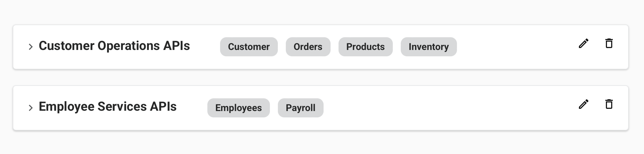Choose the Inventory chip
Image resolution: width=644 pixels, height=154 pixels.
pyautogui.click(x=428, y=47)
